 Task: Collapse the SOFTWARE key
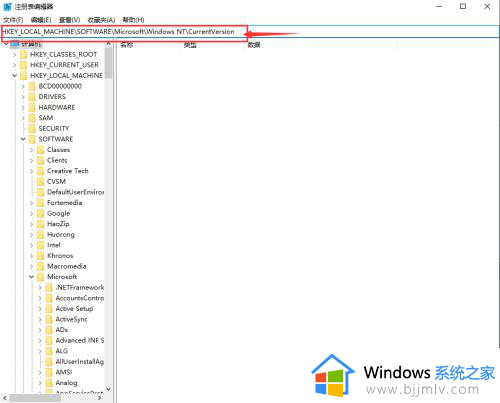click(23, 139)
